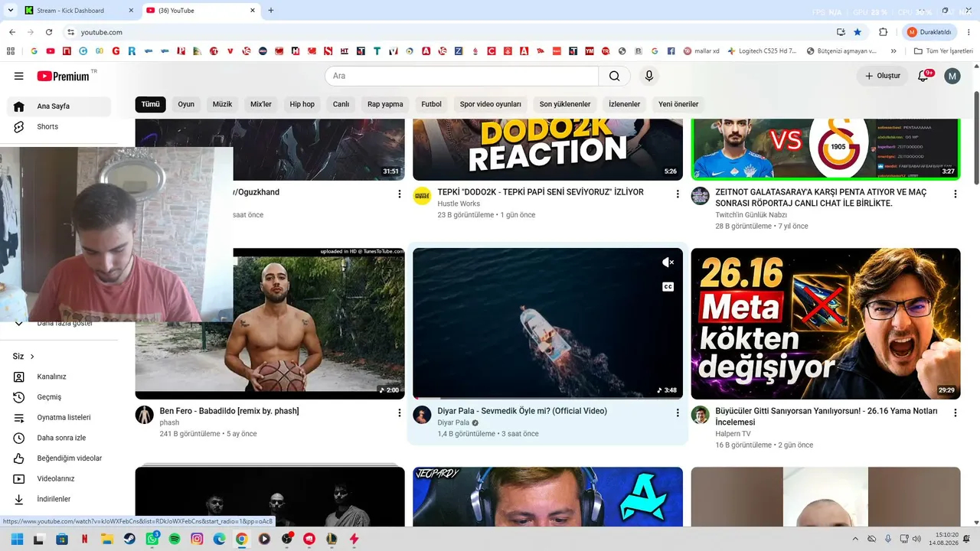Activate voice search microphone
This screenshot has height=551, width=980.
[649, 76]
